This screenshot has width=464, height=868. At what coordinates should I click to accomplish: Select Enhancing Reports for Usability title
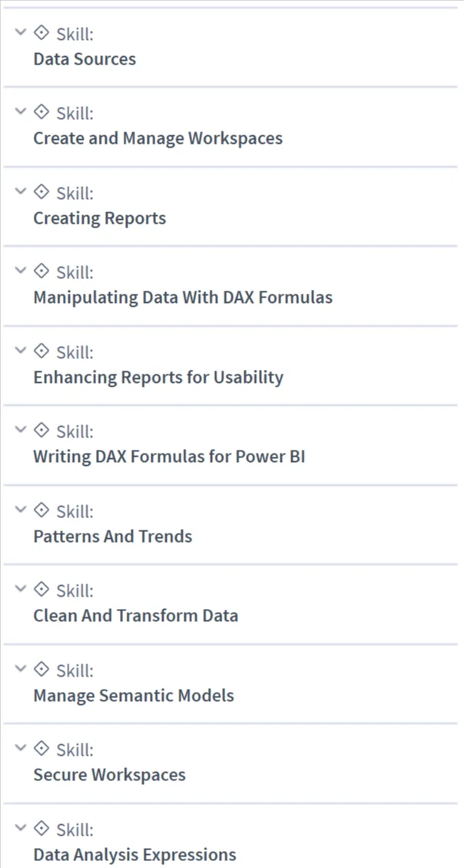(x=158, y=377)
